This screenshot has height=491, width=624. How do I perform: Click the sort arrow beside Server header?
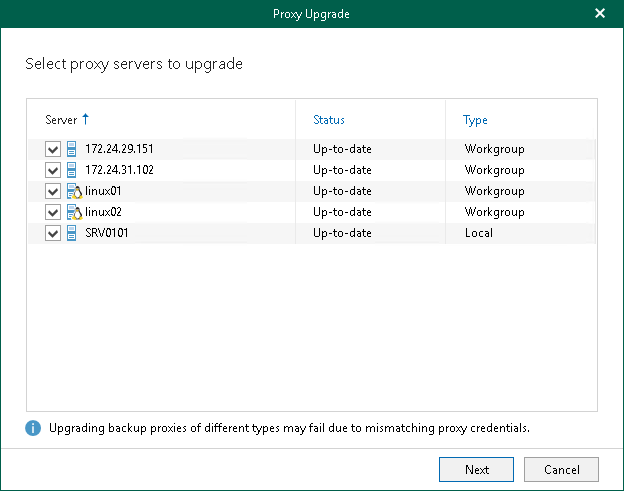pos(86,119)
